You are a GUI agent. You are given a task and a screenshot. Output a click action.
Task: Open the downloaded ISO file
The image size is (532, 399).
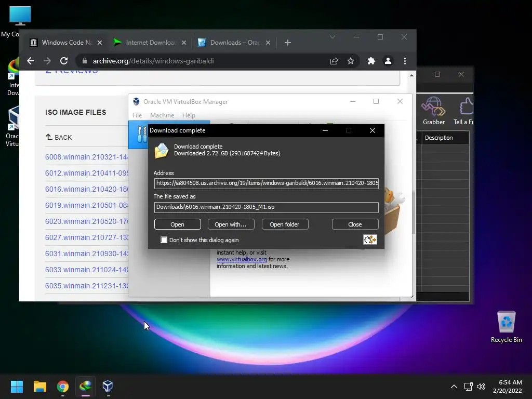[178, 224]
